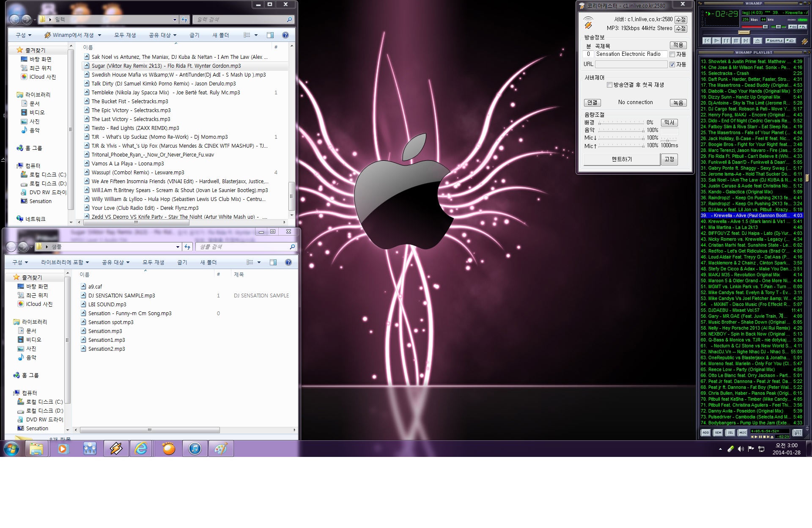Click 고정 button in broadcaster
This screenshot has height=528, width=812.
(x=669, y=159)
